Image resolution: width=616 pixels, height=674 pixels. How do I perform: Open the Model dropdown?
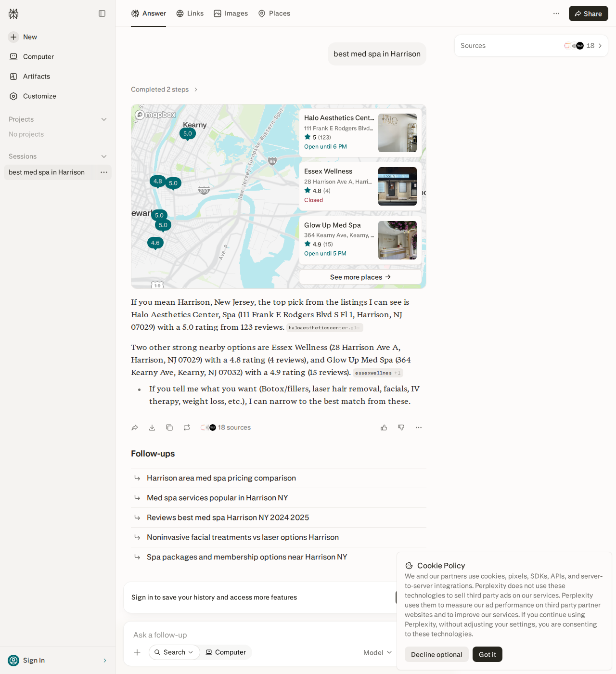[377, 652]
